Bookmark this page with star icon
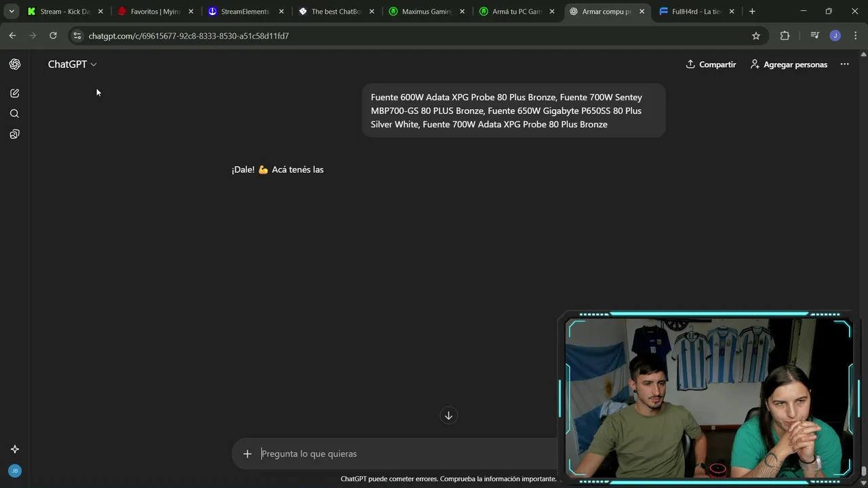Viewport: 868px width, 488px height. (x=756, y=36)
